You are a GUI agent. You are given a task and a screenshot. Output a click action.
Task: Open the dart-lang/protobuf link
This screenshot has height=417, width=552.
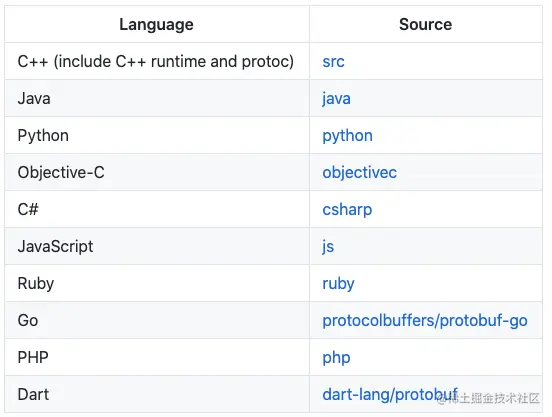390,394
